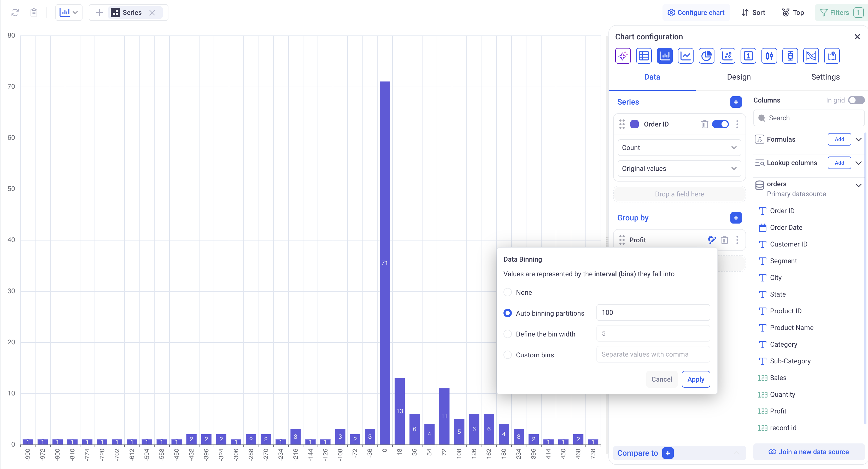This screenshot has width=868, height=469.
Task: Choose the map chart type icon
Action: 832,56
